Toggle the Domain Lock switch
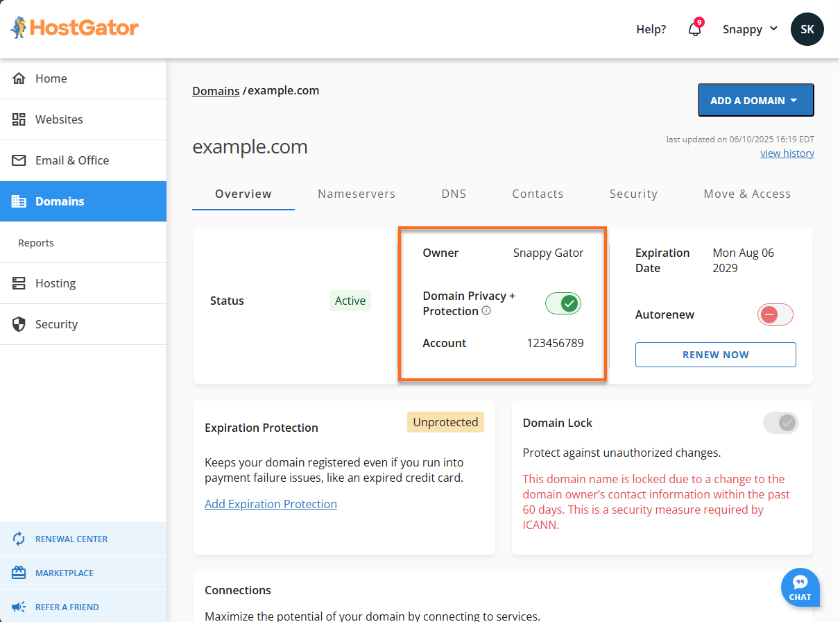Screen dimensions: 840x622 780,422
